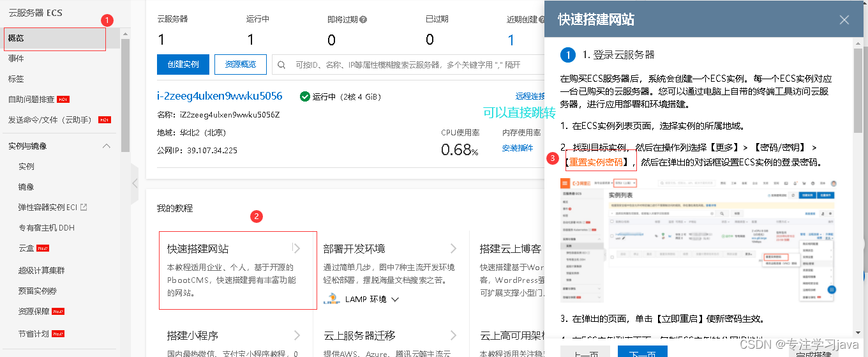The width and height of the screenshot is (868, 357).
Task: Click the public IP 39.107.34.225
Action: [211, 151]
